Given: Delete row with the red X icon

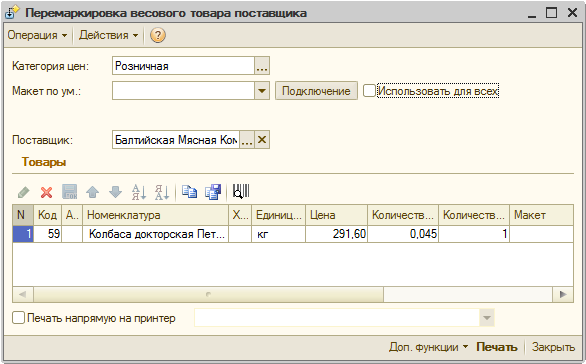Looking at the screenshot, I should [46, 192].
